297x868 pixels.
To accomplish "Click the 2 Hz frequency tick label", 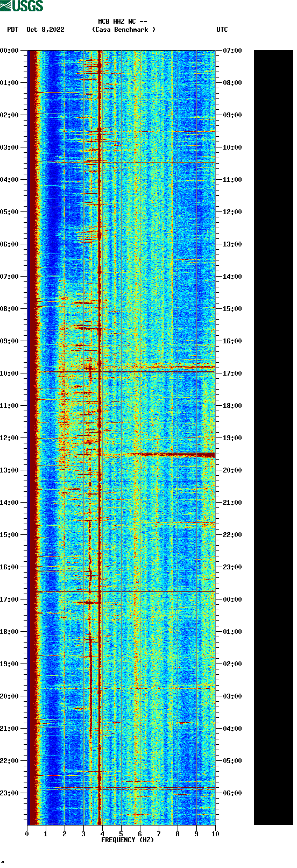I will 65,834.
